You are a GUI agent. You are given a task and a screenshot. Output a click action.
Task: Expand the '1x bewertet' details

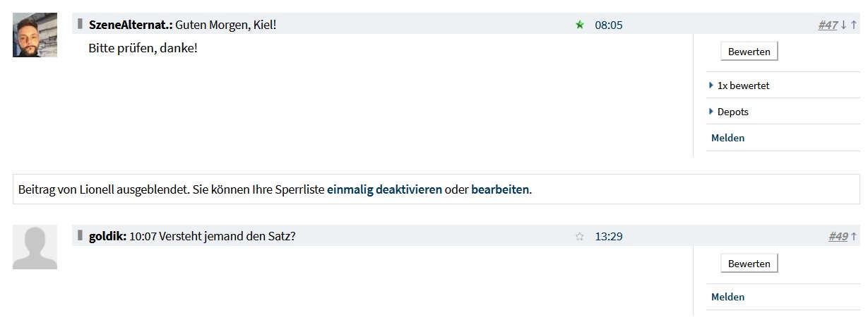[739, 86]
